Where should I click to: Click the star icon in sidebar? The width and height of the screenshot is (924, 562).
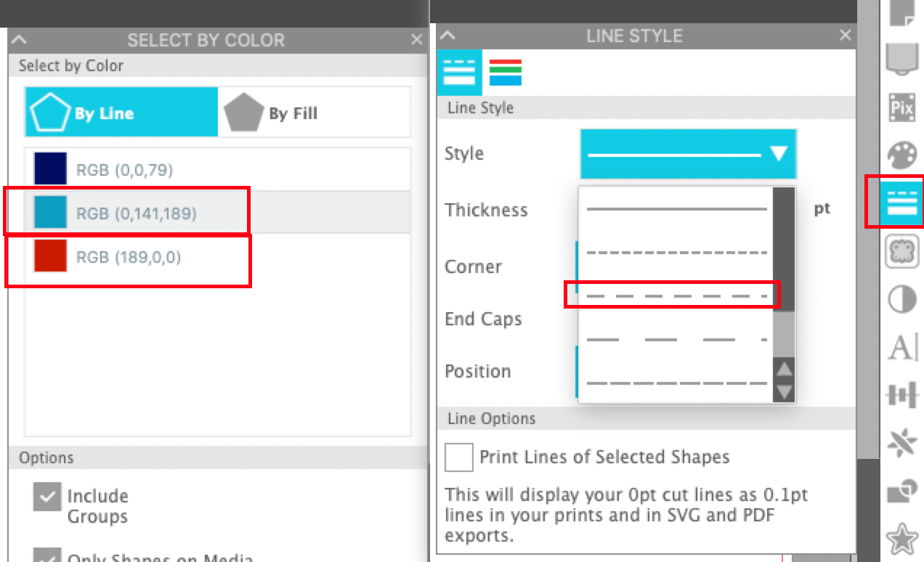[901, 539]
